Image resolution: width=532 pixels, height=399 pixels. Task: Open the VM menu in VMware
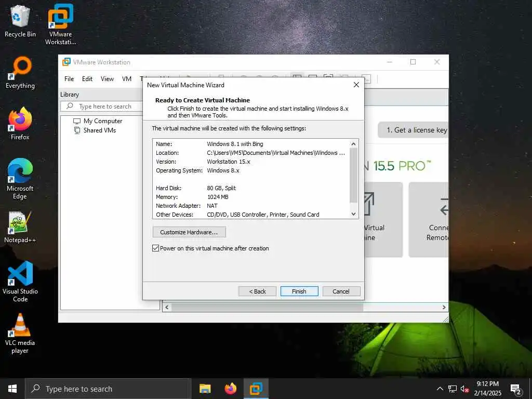pos(127,79)
